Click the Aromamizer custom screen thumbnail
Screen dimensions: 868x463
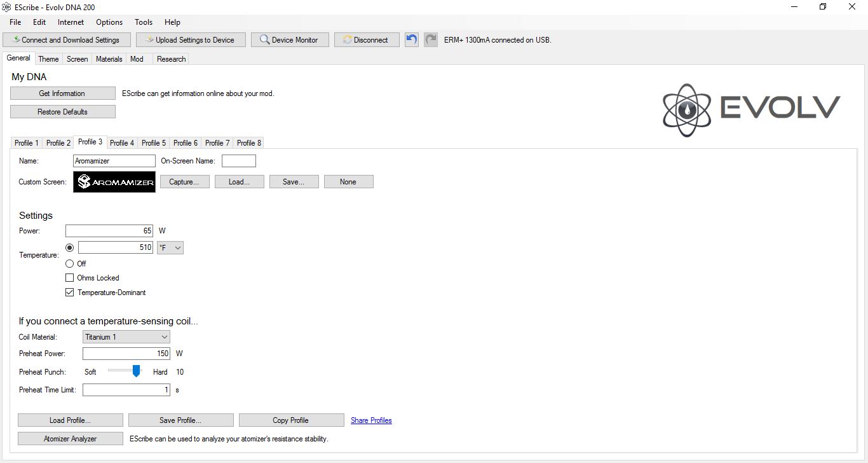[x=114, y=182]
